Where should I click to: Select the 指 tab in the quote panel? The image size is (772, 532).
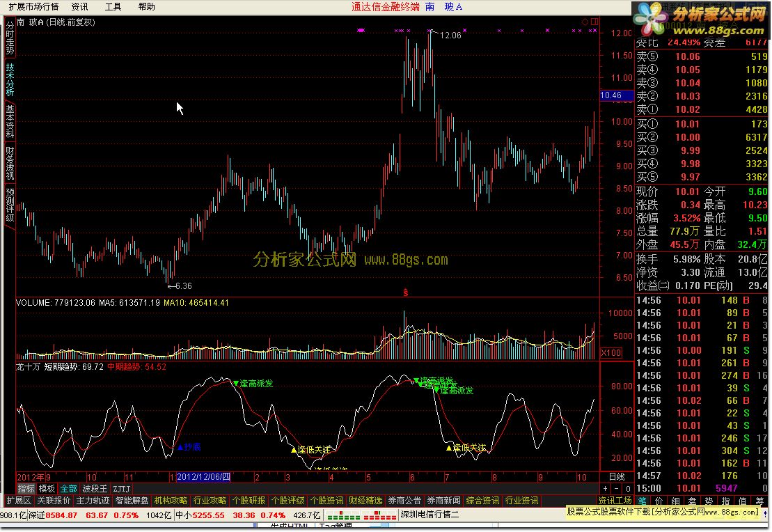726,501
